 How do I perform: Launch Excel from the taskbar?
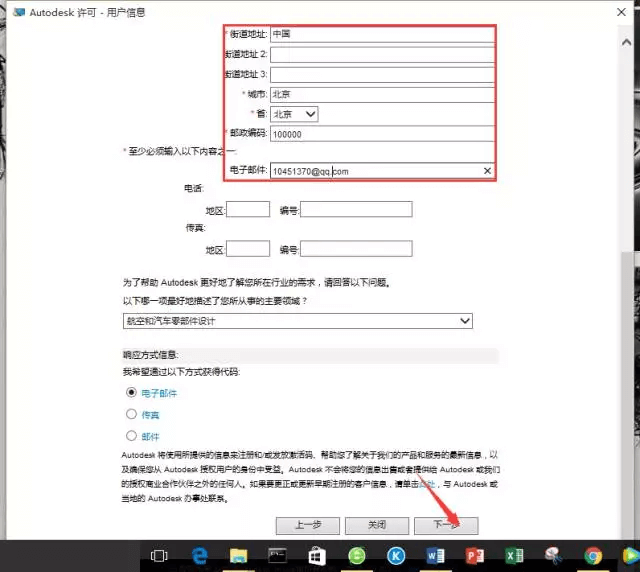coord(514,556)
